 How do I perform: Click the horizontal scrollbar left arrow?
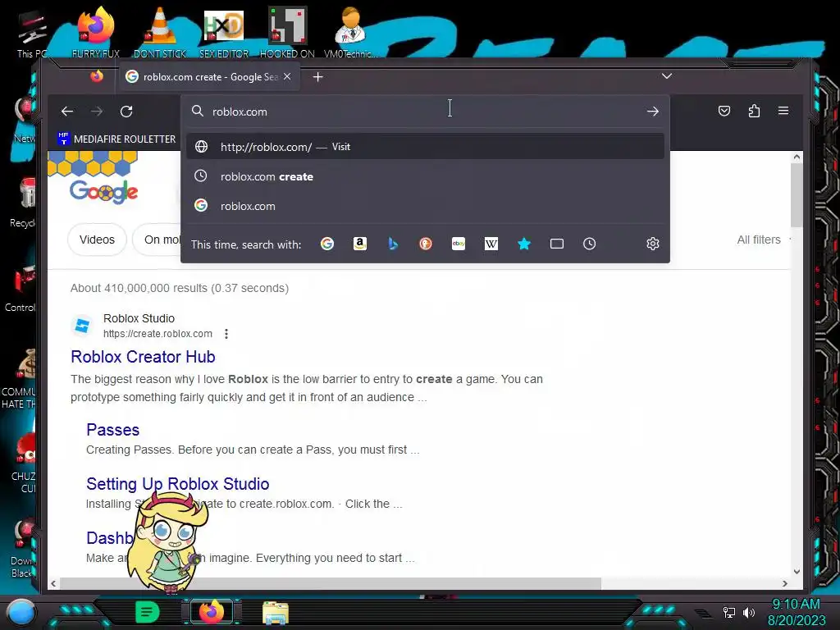(x=53, y=583)
